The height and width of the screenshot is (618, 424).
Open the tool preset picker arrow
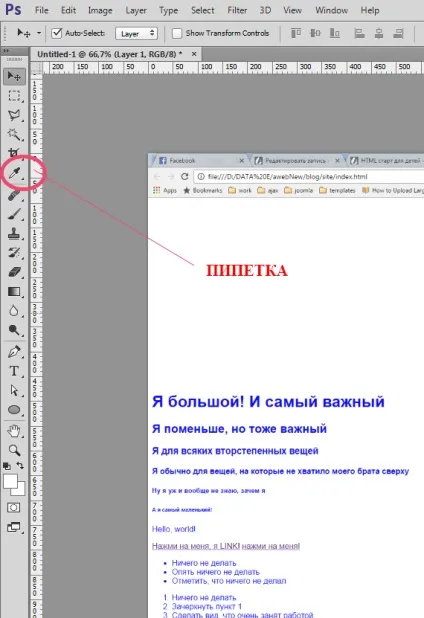39,33
